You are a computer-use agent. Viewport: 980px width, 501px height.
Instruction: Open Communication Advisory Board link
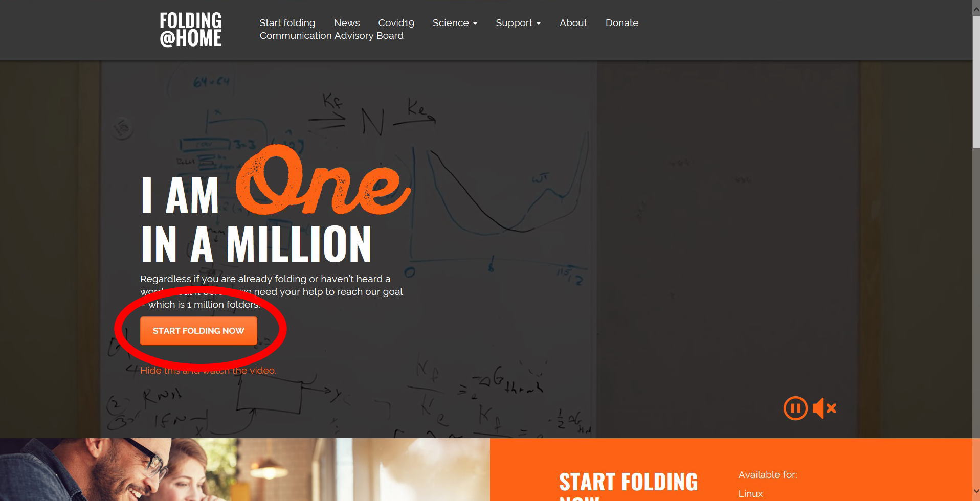click(331, 35)
